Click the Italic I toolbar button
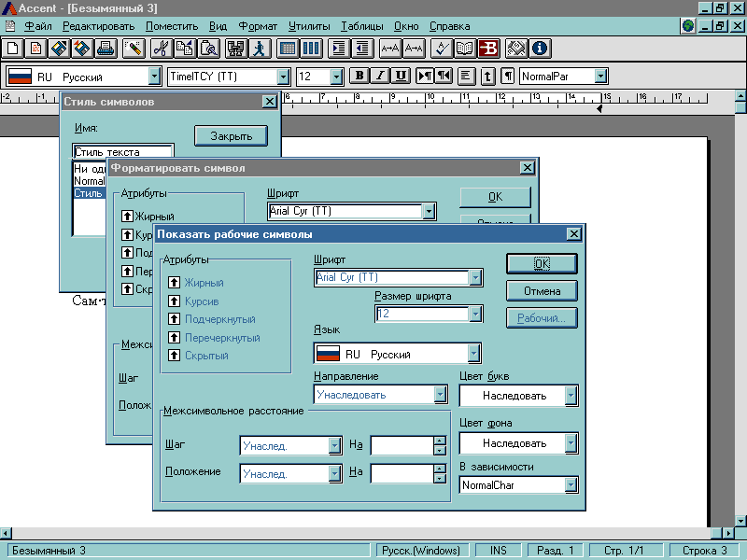747x560 pixels. point(380,77)
